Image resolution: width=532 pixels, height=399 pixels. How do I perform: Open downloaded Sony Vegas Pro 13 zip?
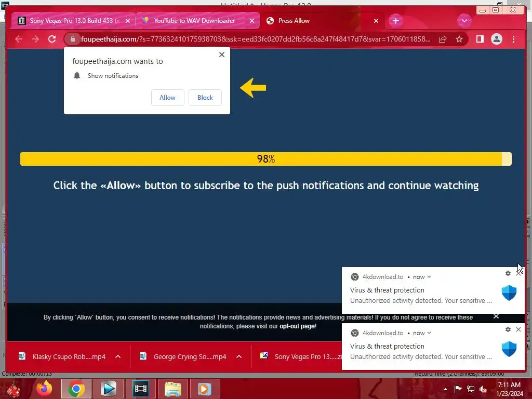tap(301, 356)
